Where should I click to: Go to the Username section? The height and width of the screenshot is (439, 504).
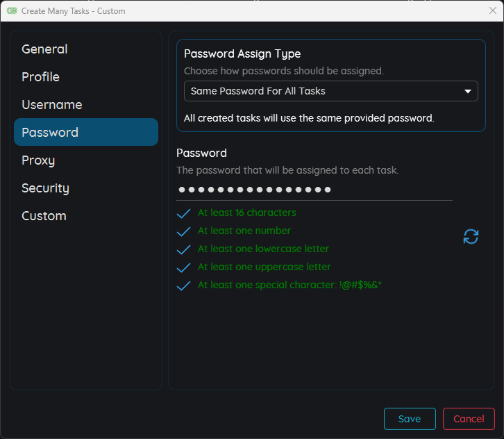51,105
